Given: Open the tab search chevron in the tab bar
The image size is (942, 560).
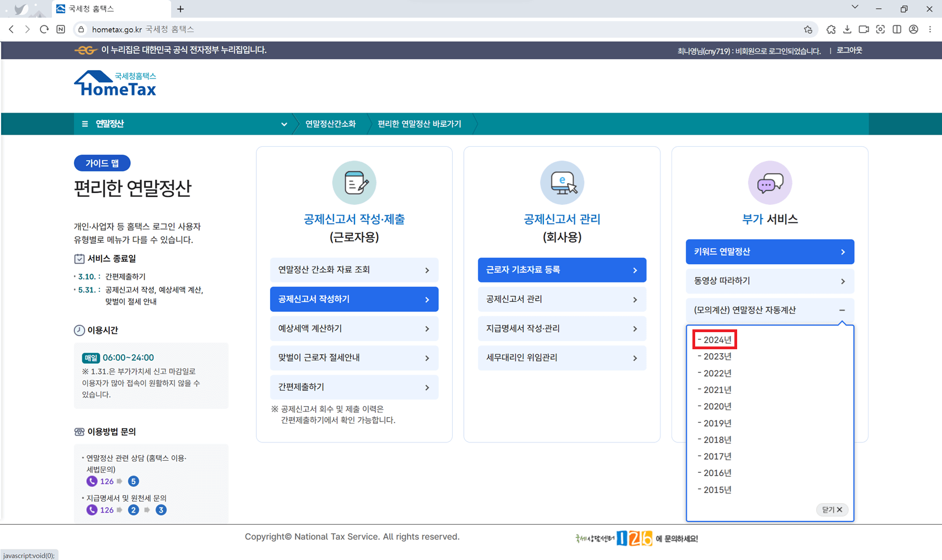Looking at the screenshot, I should (854, 7).
